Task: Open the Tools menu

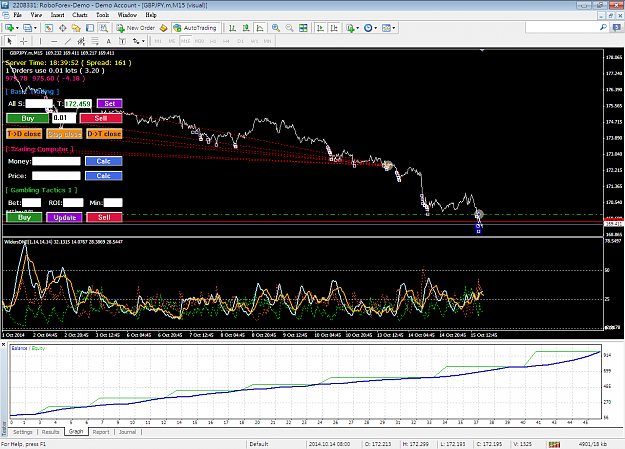Action: pos(102,15)
